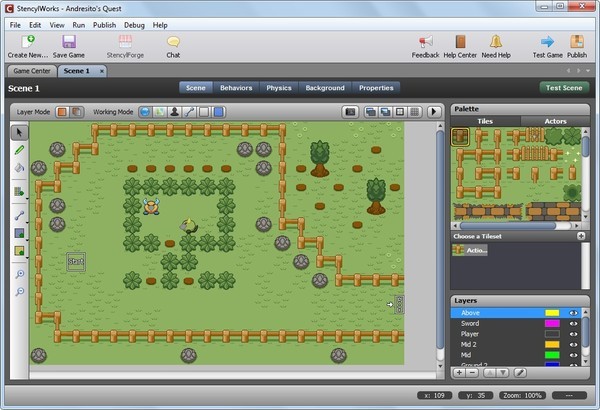The width and height of the screenshot is (600, 410).
Task: Expand the yellow region tool dropdown arrow
Action: pyautogui.click(x=27, y=258)
